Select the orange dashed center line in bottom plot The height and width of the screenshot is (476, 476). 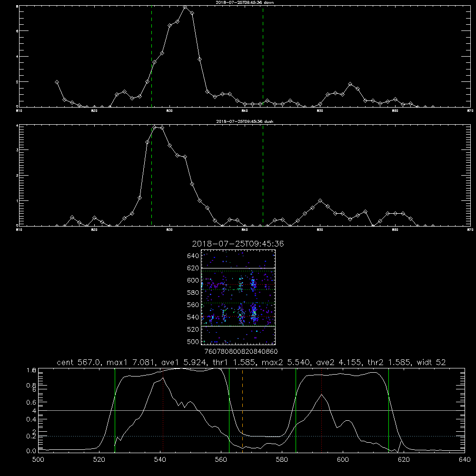243,410
